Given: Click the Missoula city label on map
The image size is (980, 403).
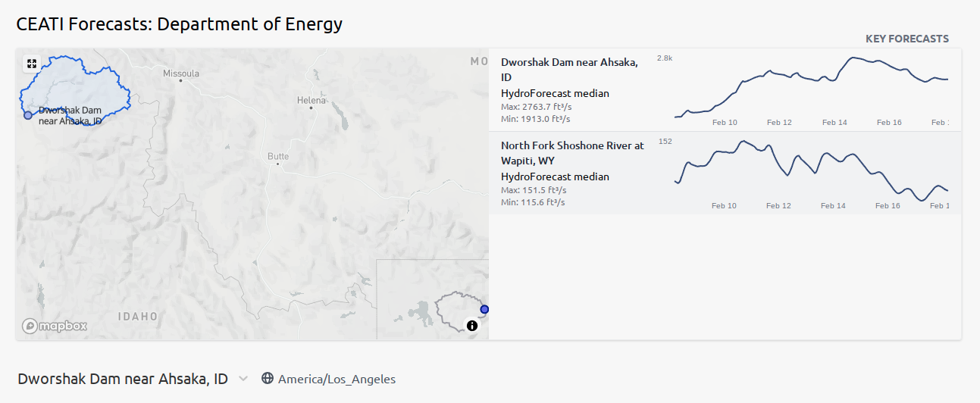Looking at the screenshot, I should pos(181,73).
